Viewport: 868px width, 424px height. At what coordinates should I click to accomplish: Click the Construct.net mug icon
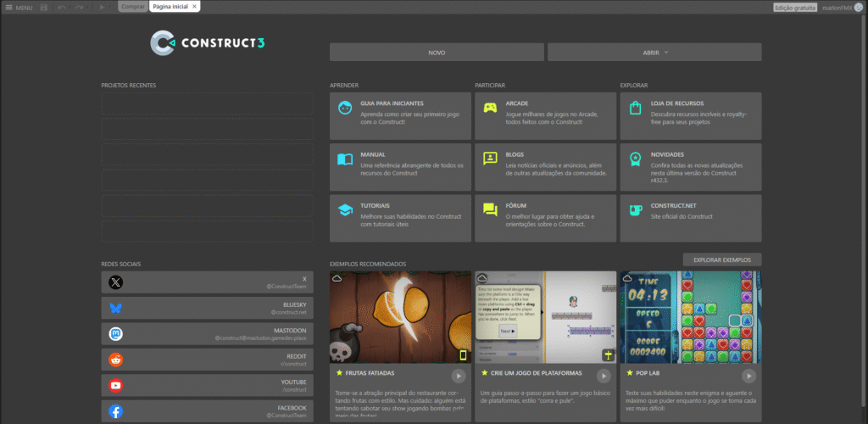pyautogui.click(x=636, y=210)
